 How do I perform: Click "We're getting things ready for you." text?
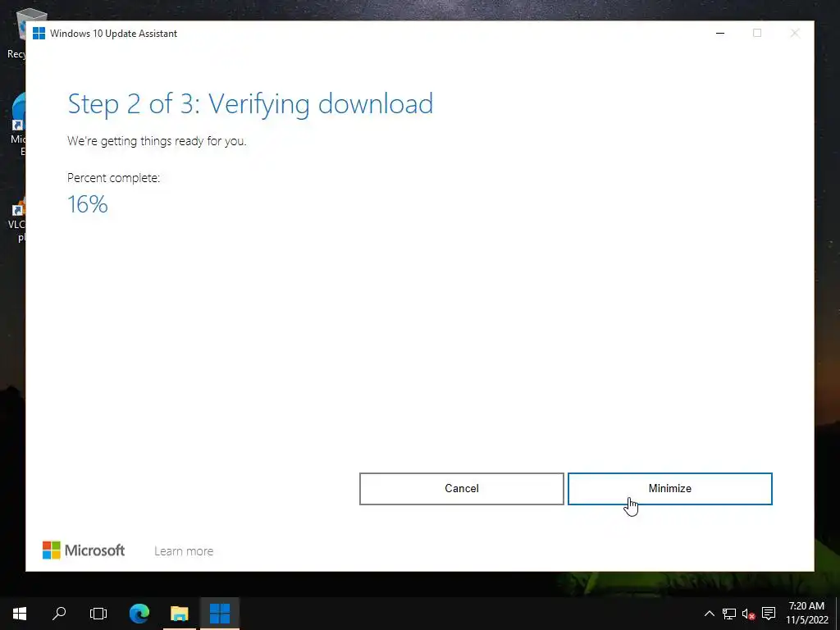click(157, 141)
